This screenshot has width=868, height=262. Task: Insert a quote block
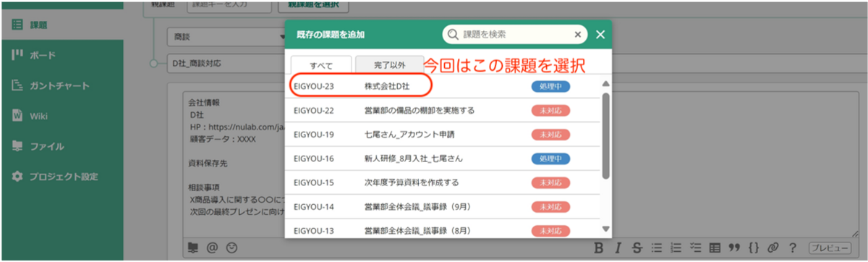[x=733, y=248]
